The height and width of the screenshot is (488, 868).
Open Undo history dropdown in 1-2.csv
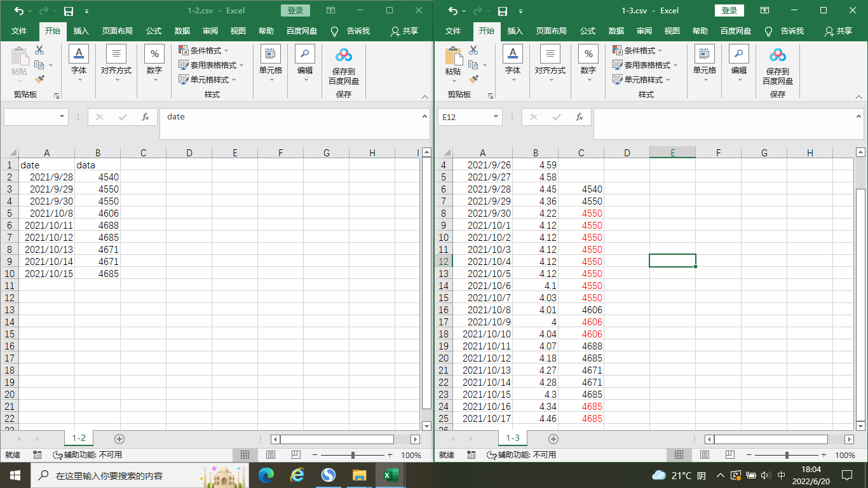(31, 11)
